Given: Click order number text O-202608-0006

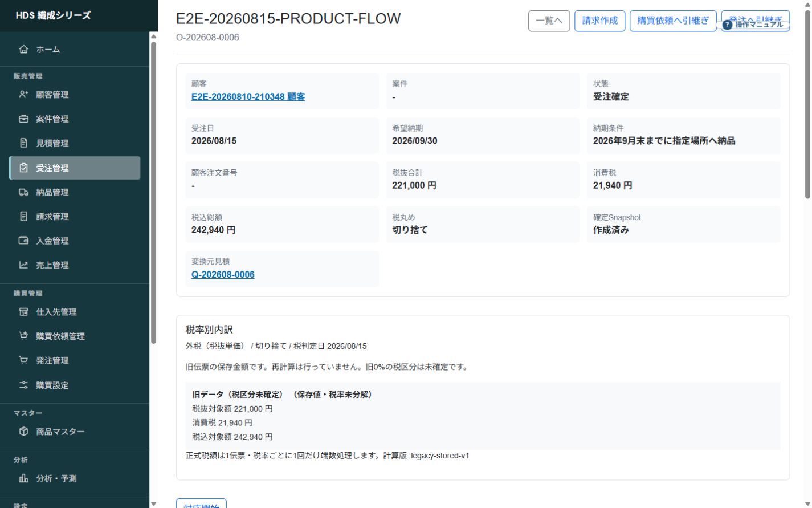Looking at the screenshot, I should [x=207, y=38].
